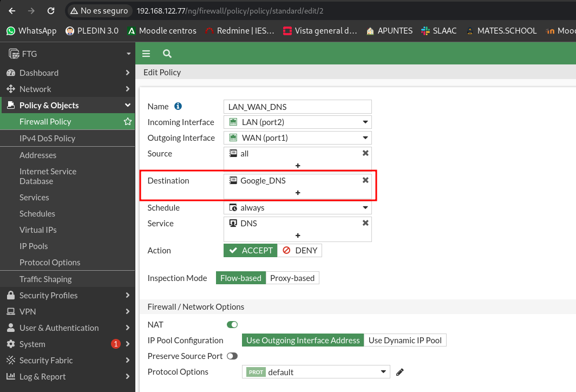Open the APUNTES bookmark
This screenshot has height=392, width=576.
point(389,31)
